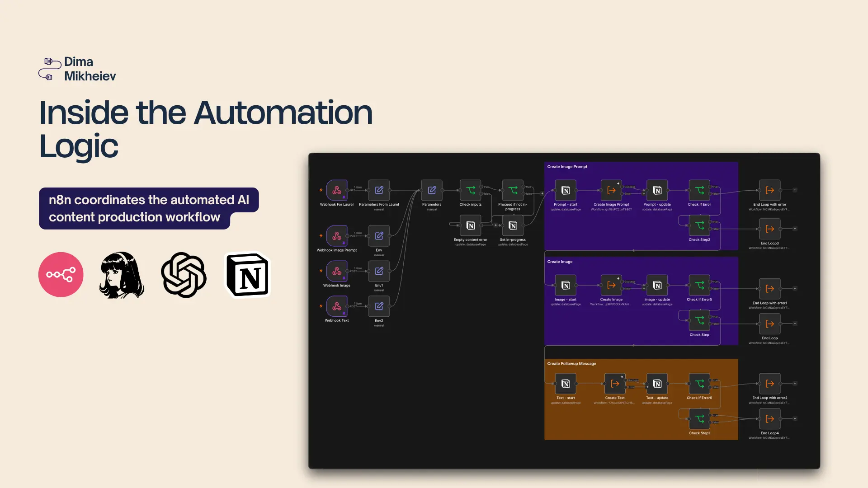Open the Env edit node

[x=379, y=236]
